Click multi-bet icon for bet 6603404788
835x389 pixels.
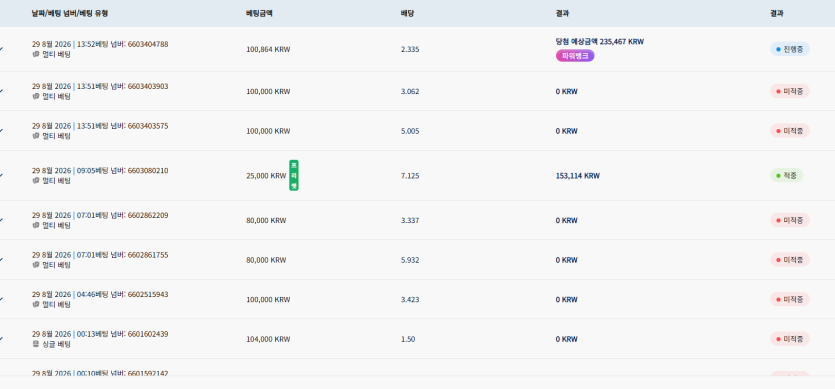coord(36,54)
